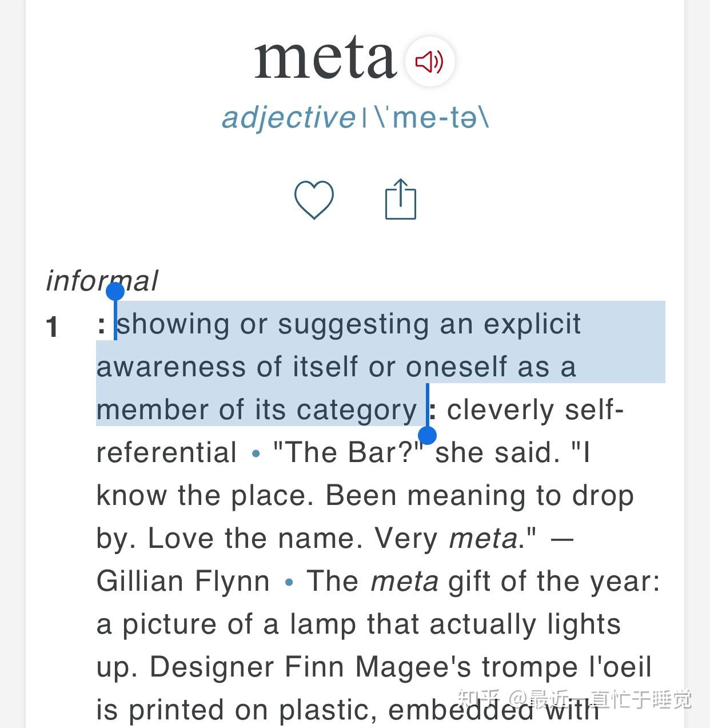Tap the blue bullet before "The Bar?"

tap(256, 453)
